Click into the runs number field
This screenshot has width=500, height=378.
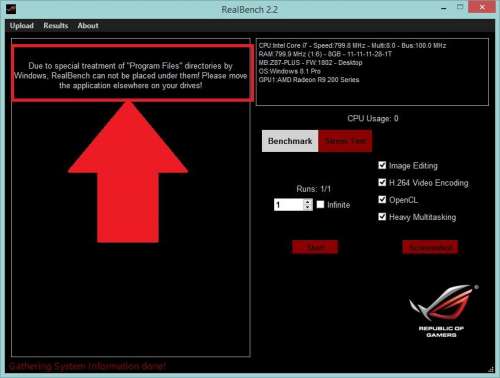click(289, 205)
